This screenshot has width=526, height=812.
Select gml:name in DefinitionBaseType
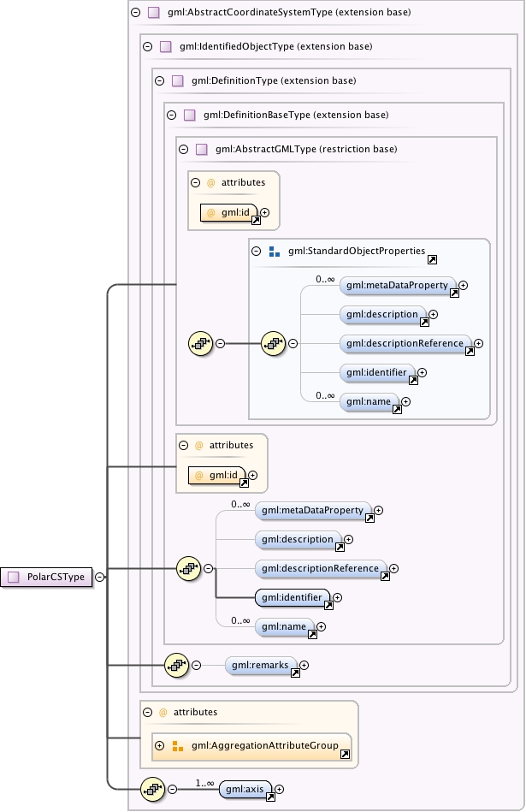click(x=284, y=626)
